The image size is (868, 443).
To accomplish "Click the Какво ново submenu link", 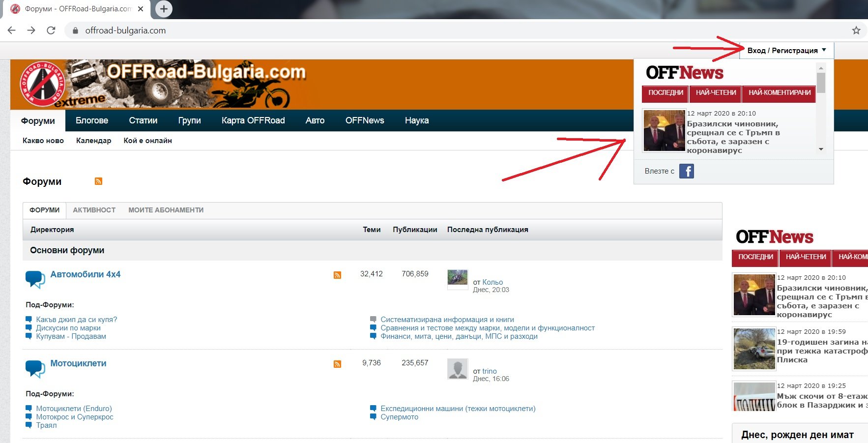I will [x=43, y=141].
